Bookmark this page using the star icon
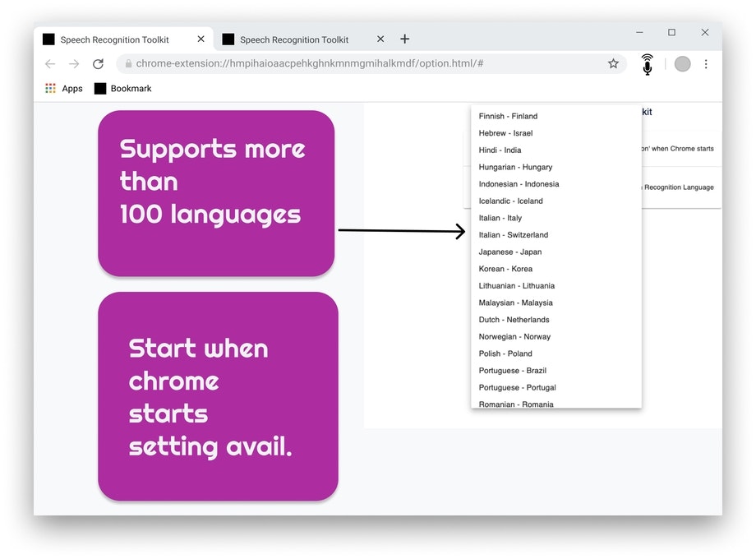The height and width of the screenshot is (559, 756). [613, 63]
